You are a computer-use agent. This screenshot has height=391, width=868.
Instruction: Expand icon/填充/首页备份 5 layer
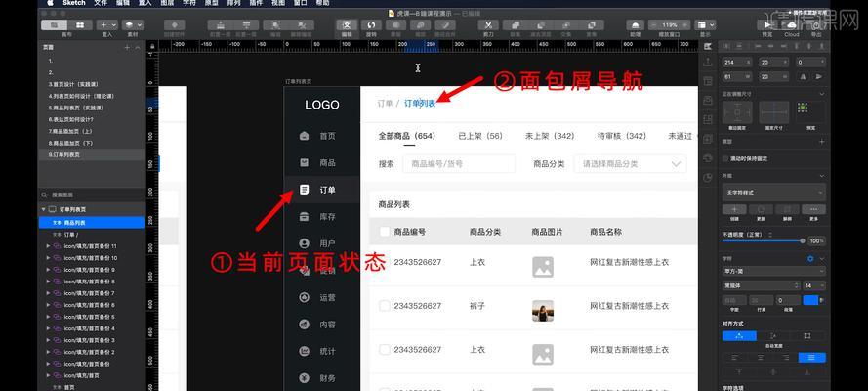click(48, 317)
